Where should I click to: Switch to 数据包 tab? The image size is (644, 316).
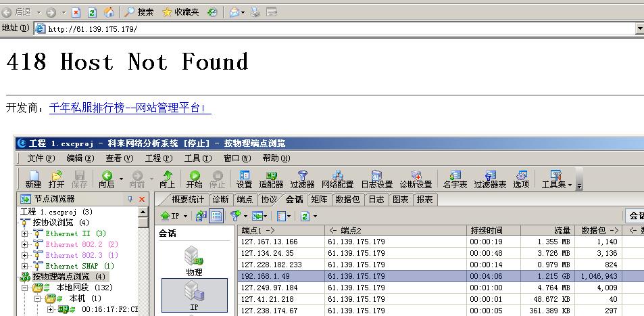(347, 200)
